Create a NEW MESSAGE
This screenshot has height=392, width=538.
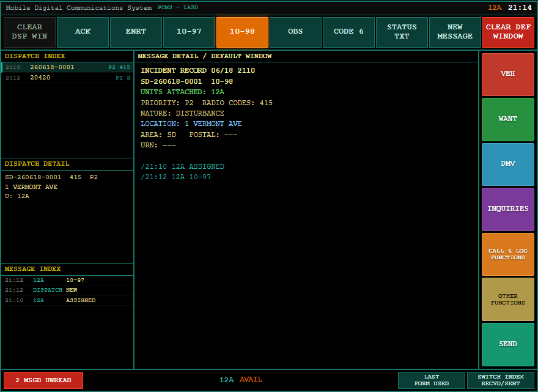pyautogui.click(x=455, y=32)
